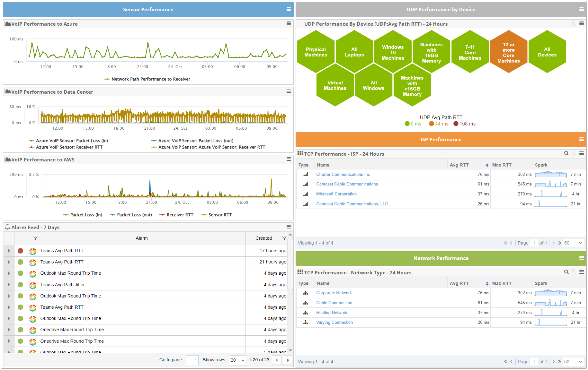The image size is (588, 370).
Task: Open the Varying Connection link
Action: coord(334,322)
